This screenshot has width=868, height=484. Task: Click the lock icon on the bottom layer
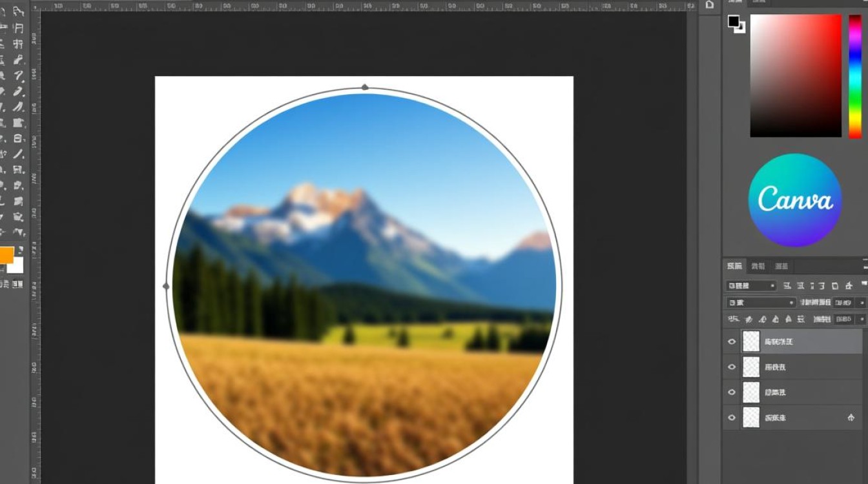point(851,418)
